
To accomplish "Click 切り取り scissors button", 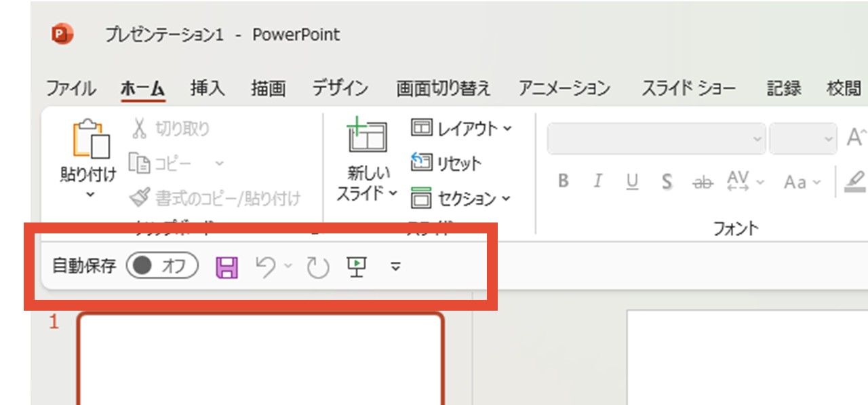I will click(x=170, y=128).
